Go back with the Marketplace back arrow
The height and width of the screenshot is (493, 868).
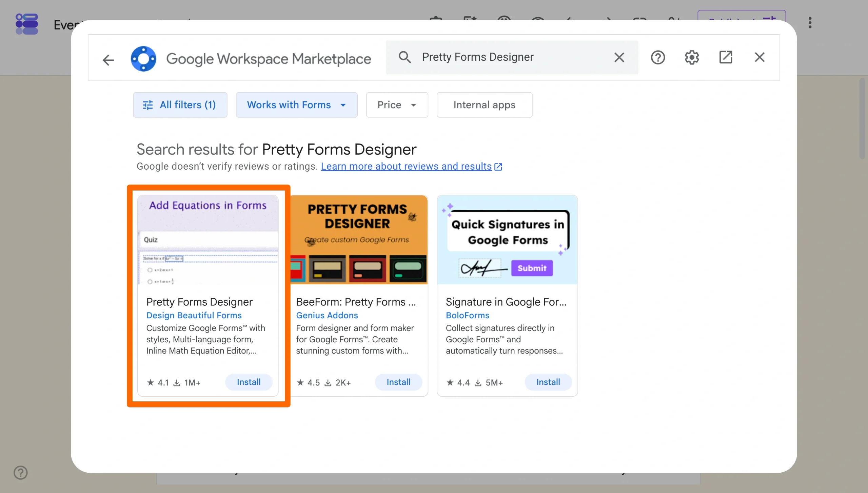pos(108,60)
